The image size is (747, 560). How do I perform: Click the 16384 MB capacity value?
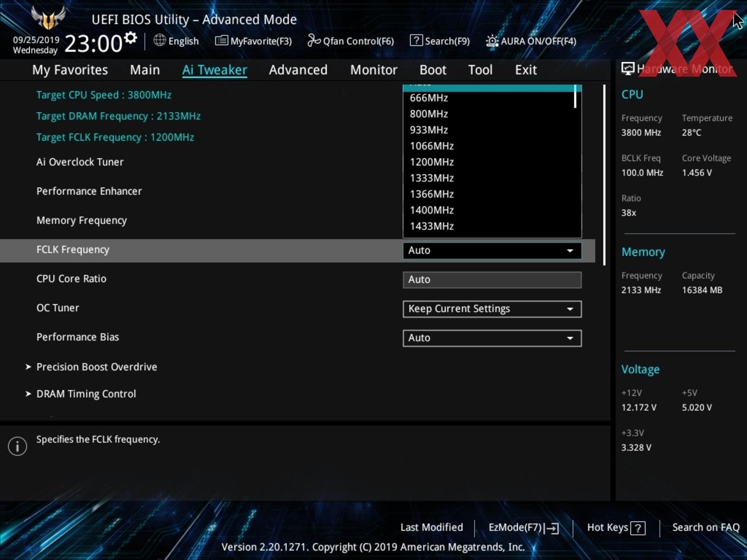(702, 290)
